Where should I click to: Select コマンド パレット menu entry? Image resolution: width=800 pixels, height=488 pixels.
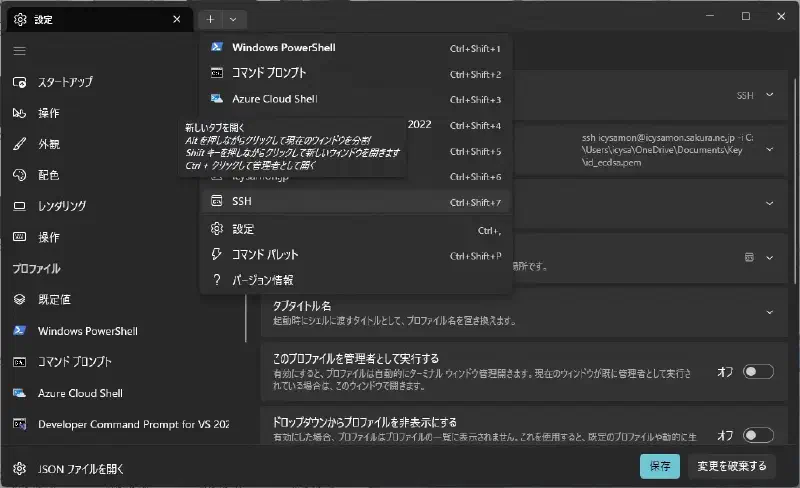click(x=356, y=255)
